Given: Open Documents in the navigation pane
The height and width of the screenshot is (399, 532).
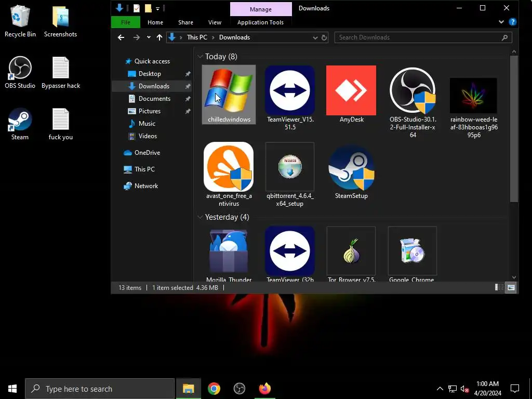Looking at the screenshot, I should coord(154,99).
